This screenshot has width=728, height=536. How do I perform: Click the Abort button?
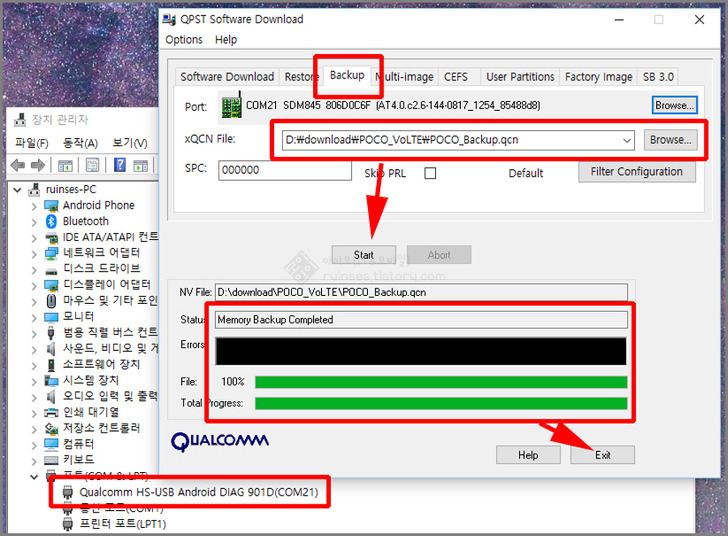(439, 255)
